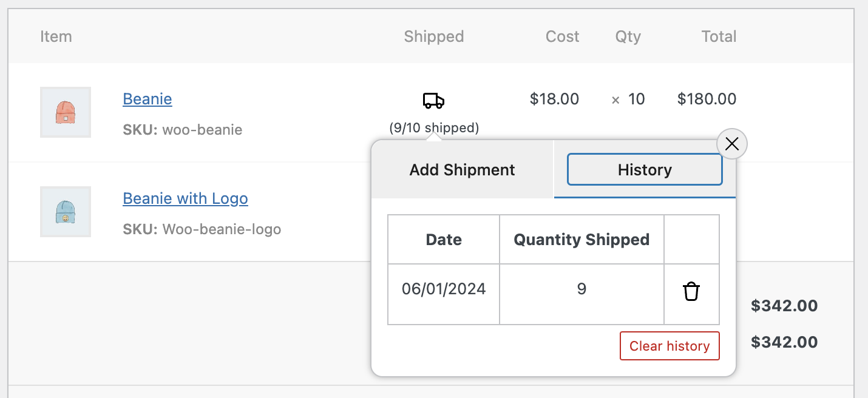Click the 9/10 shipped status text

pos(433,128)
